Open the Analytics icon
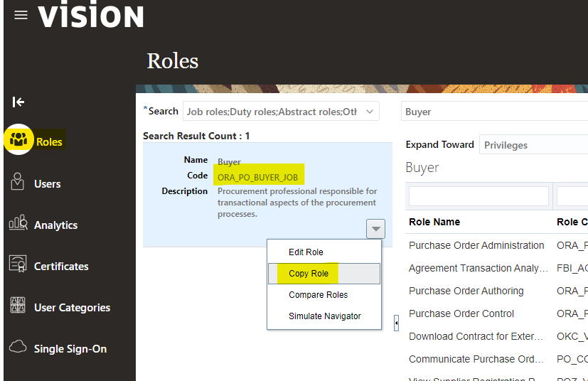Viewport: 588px width, 381px height. [18, 223]
